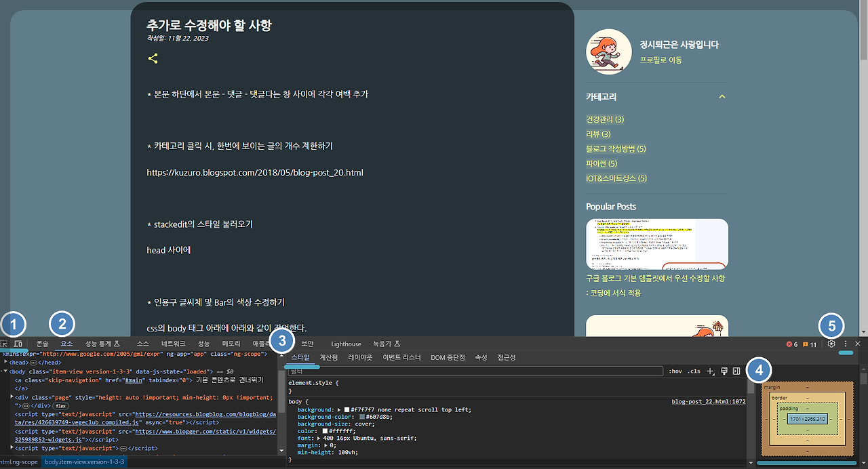Screen dimensions: 868x469
Task: Click the orange issues badge showing 11
Action: pos(810,344)
